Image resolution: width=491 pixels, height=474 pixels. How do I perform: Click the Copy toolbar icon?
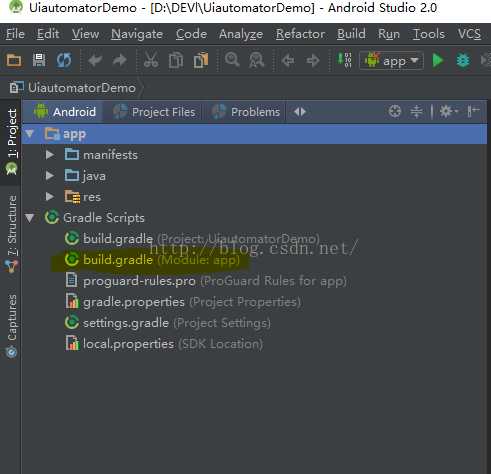pos(176,60)
